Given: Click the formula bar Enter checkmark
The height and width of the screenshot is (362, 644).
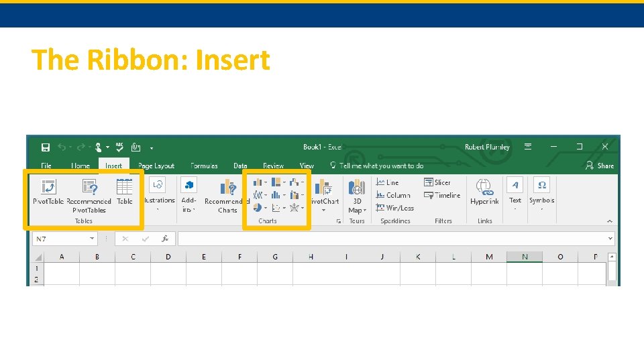Looking at the screenshot, I should [x=146, y=239].
